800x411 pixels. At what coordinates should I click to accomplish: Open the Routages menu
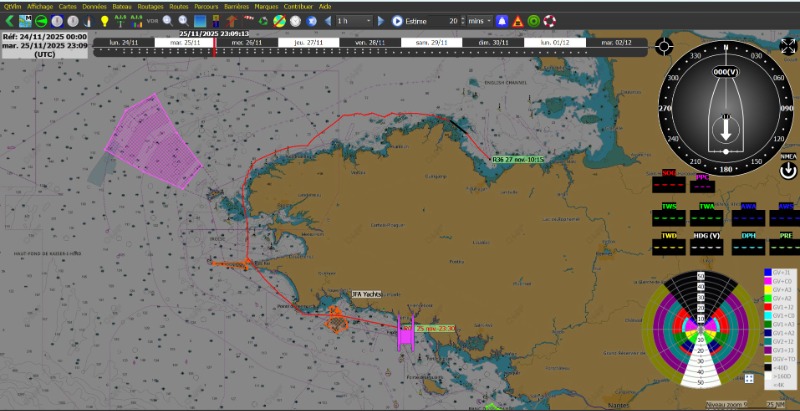(150, 6)
